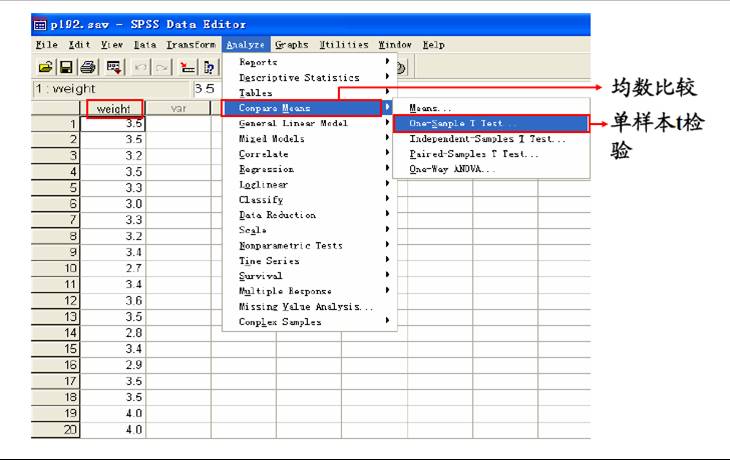
Task: Expand the Regression submenu
Action: 310,169
